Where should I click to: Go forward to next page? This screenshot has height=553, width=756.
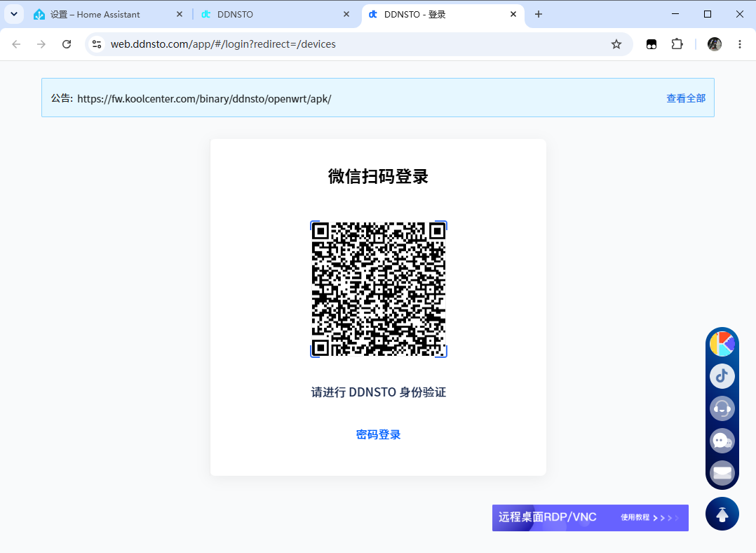point(41,44)
